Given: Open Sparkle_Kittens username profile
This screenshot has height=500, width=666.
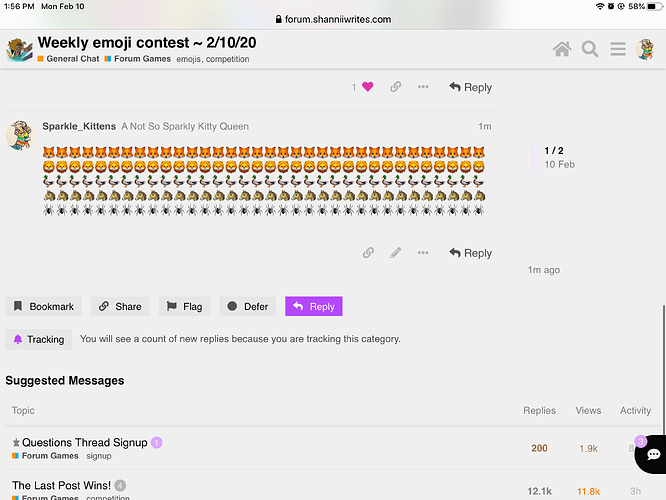Looking at the screenshot, I should pos(79,126).
